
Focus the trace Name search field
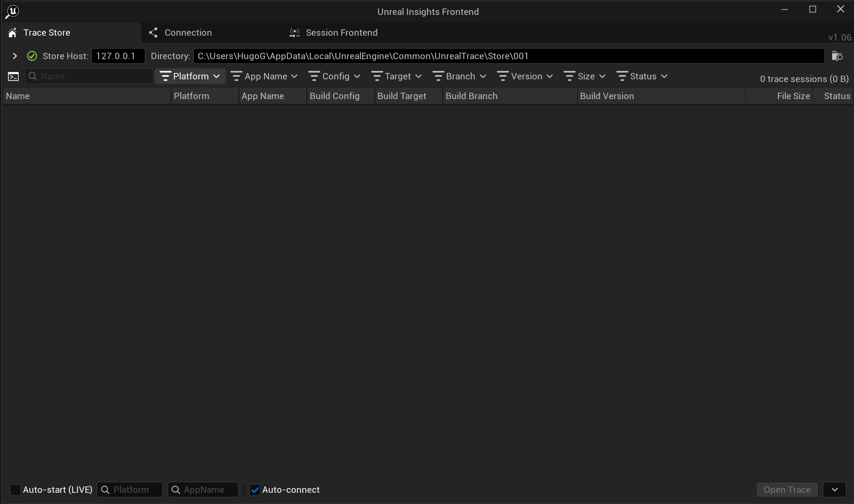click(x=89, y=76)
